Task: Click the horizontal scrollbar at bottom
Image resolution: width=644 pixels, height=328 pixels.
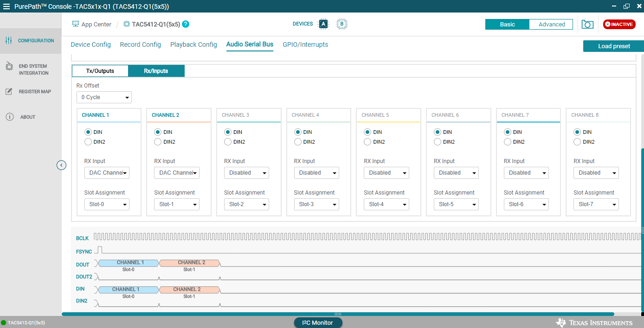Action: coord(338,314)
